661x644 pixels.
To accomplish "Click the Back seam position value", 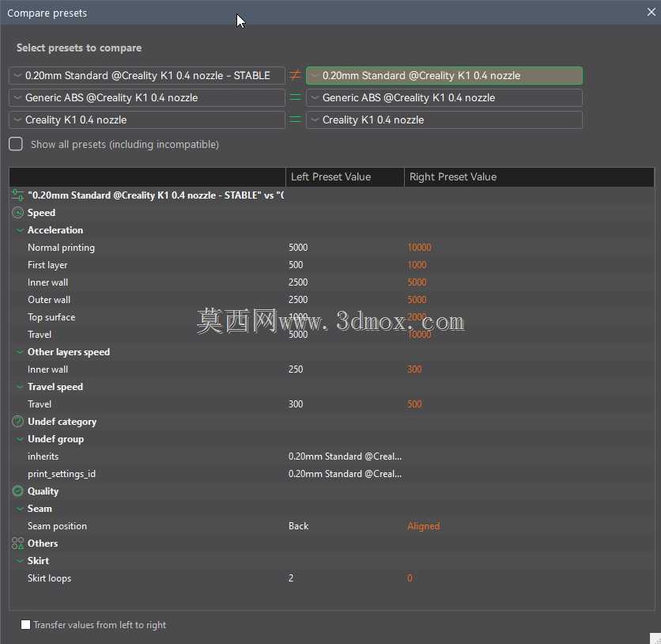I will tap(298, 526).
